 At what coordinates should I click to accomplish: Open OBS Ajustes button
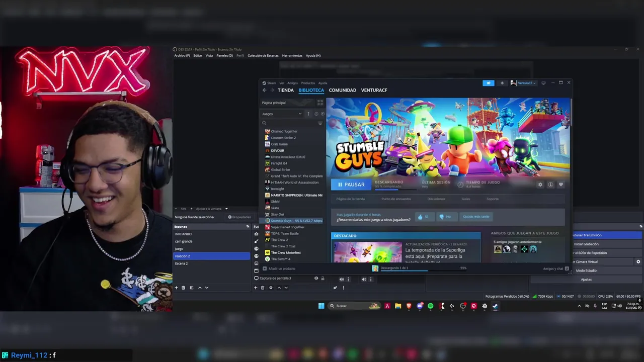[586, 279]
